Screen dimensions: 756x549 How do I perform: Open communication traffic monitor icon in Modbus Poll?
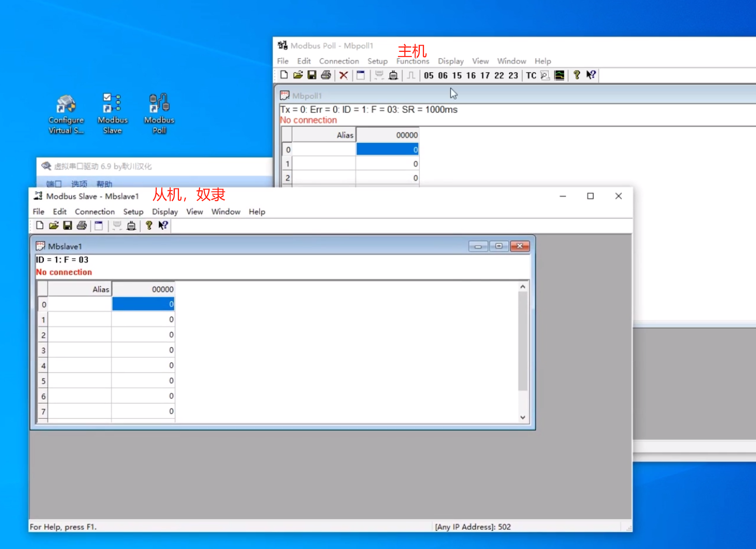545,75
